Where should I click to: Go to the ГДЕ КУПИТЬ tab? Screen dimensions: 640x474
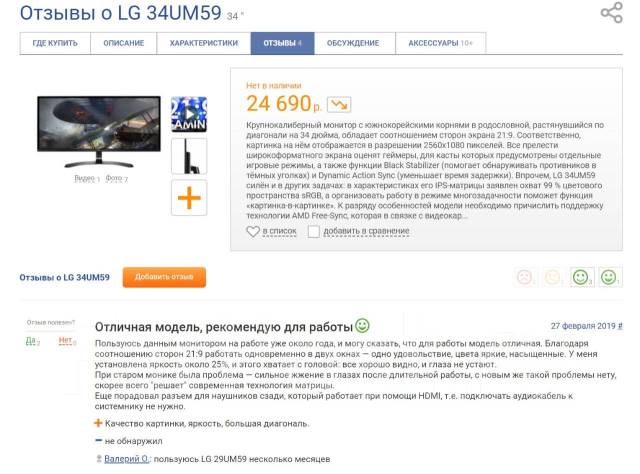55,43
